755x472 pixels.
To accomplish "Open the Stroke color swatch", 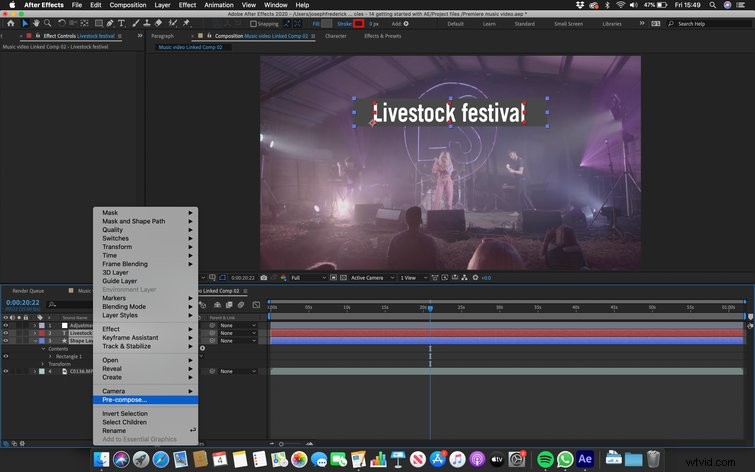I will 359,24.
